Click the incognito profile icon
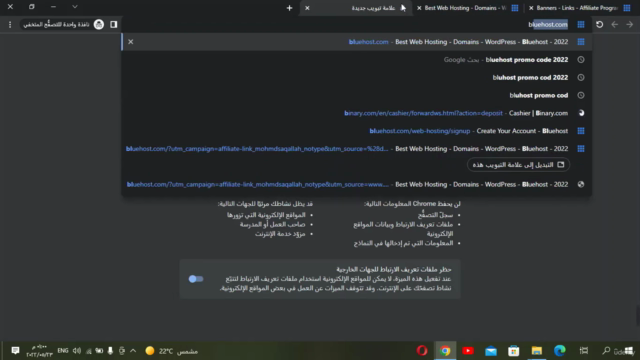 click(99, 24)
